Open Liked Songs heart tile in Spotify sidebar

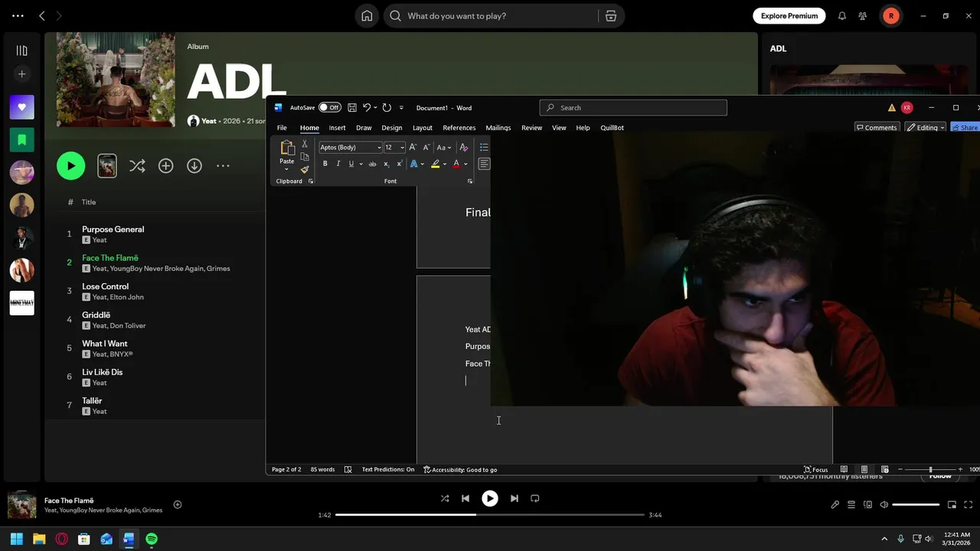pyautogui.click(x=21, y=107)
